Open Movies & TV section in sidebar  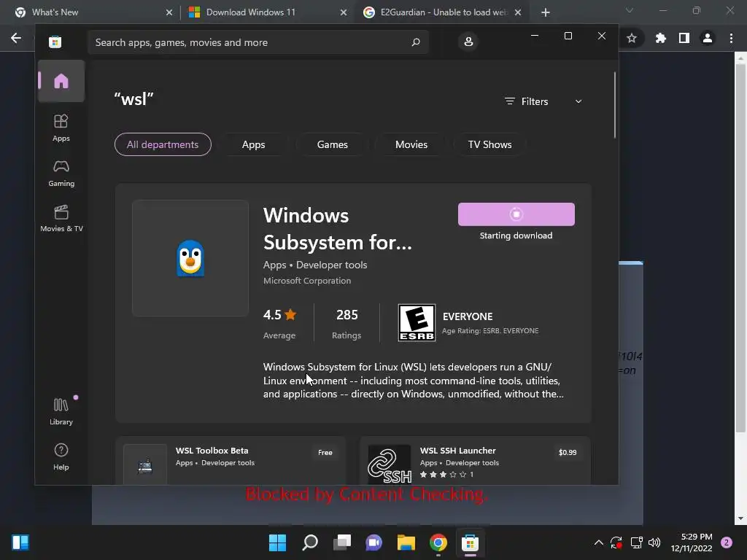pyautogui.click(x=61, y=218)
